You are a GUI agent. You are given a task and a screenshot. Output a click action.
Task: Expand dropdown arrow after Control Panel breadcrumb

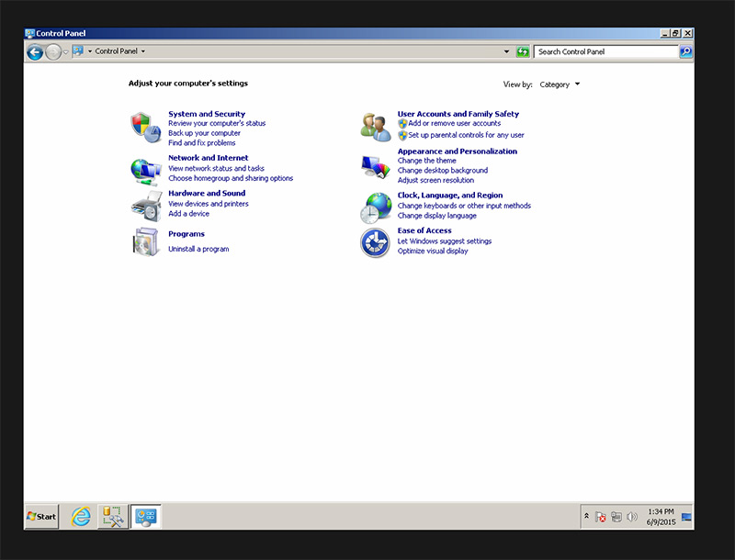pyautogui.click(x=143, y=51)
